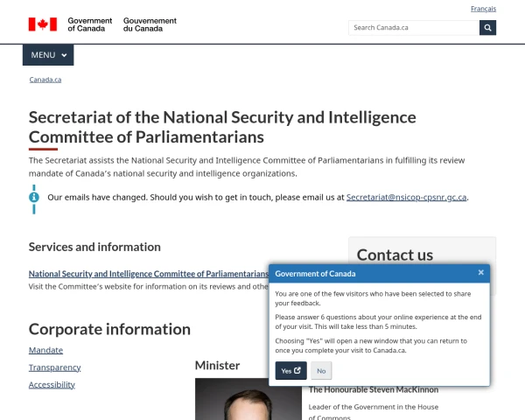The height and width of the screenshot is (420, 525).
Task: Switch language to Français
Action: point(483,9)
